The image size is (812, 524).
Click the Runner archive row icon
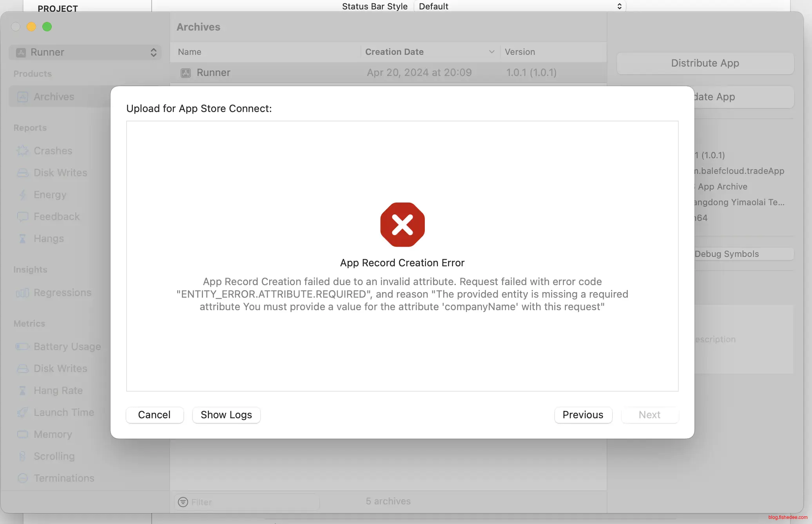(186, 73)
